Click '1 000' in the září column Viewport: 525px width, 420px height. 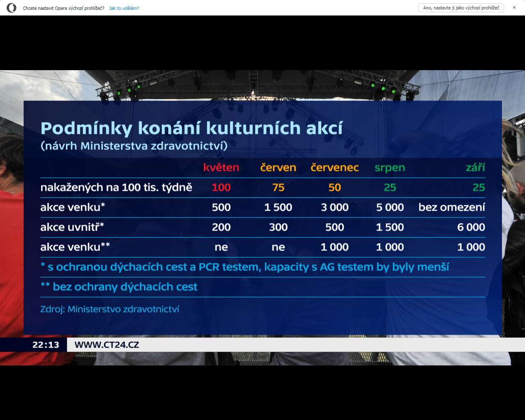[x=471, y=247]
